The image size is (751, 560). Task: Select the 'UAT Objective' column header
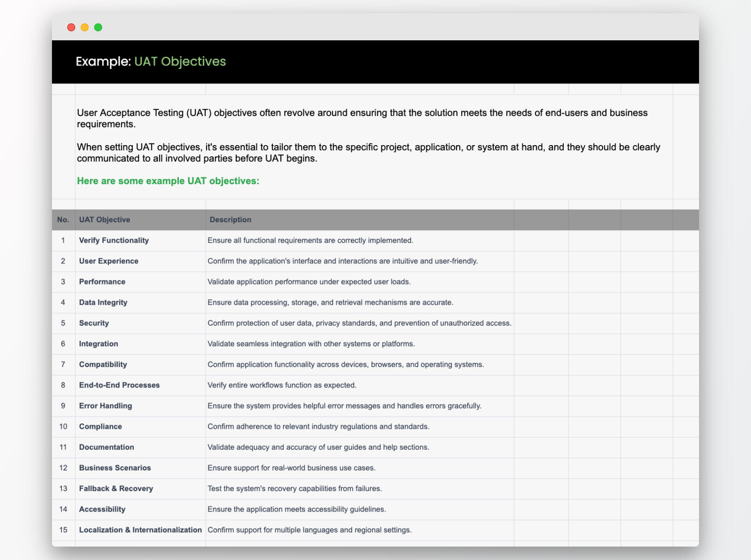(104, 220)
